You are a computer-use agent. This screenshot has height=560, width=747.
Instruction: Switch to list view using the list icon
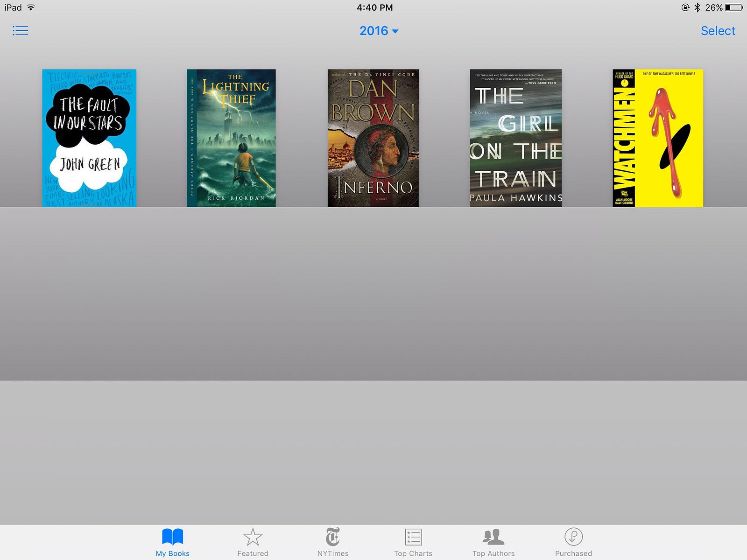tap(20, 31)
